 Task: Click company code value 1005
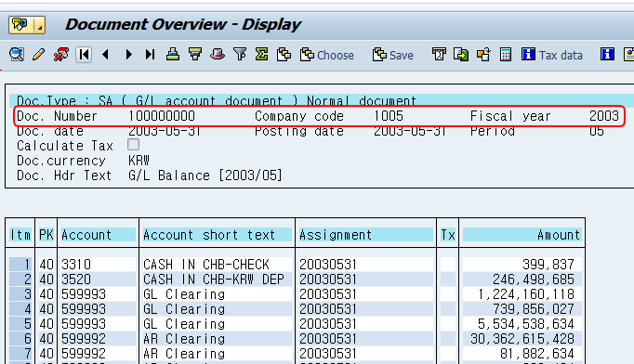click(x=389, y=116)
